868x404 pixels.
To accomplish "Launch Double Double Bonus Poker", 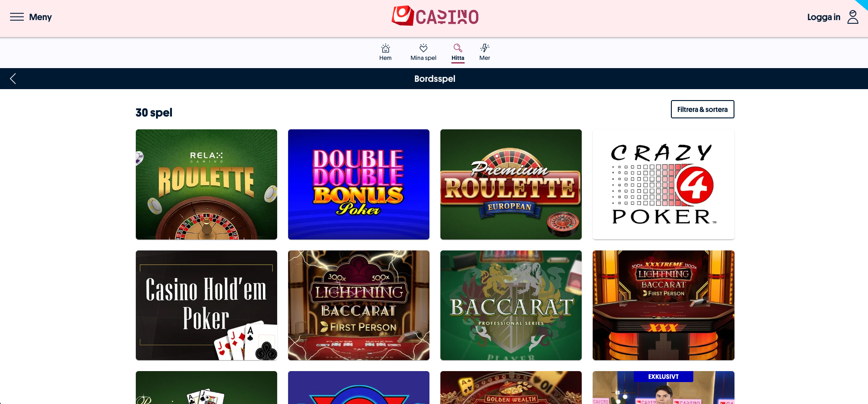I will pyautogui.click(x=359, y=184).
